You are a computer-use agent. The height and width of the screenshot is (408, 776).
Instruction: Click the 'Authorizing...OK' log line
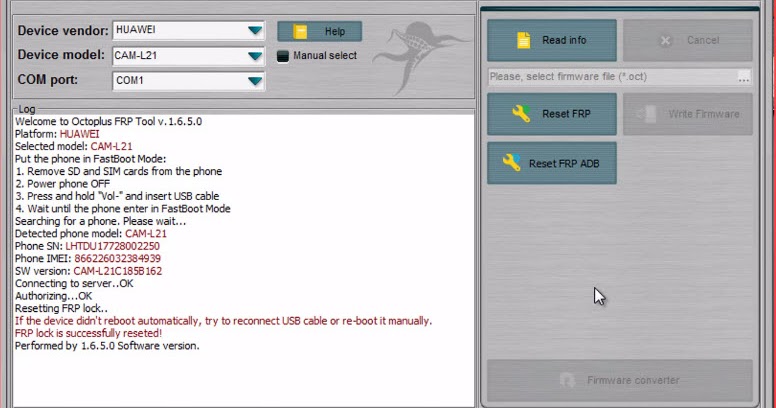click(53, 296)
